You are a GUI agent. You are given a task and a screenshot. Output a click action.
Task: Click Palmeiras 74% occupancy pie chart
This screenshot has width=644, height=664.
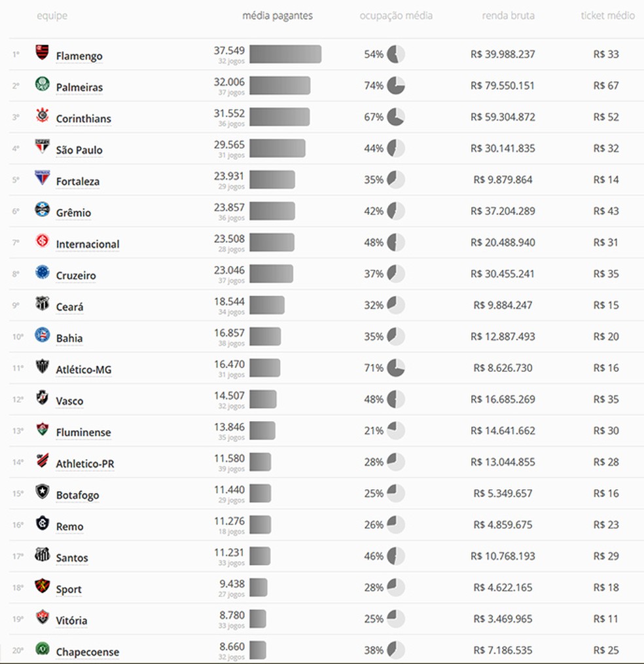395,86
